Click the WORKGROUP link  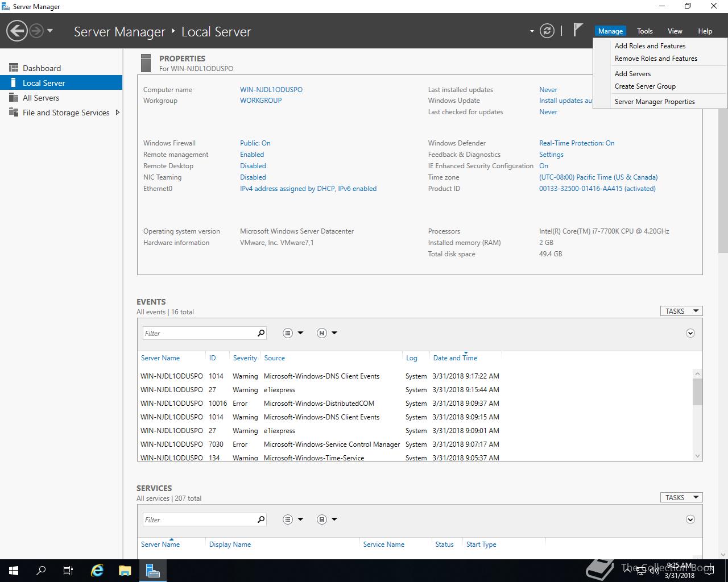(260, 101)
